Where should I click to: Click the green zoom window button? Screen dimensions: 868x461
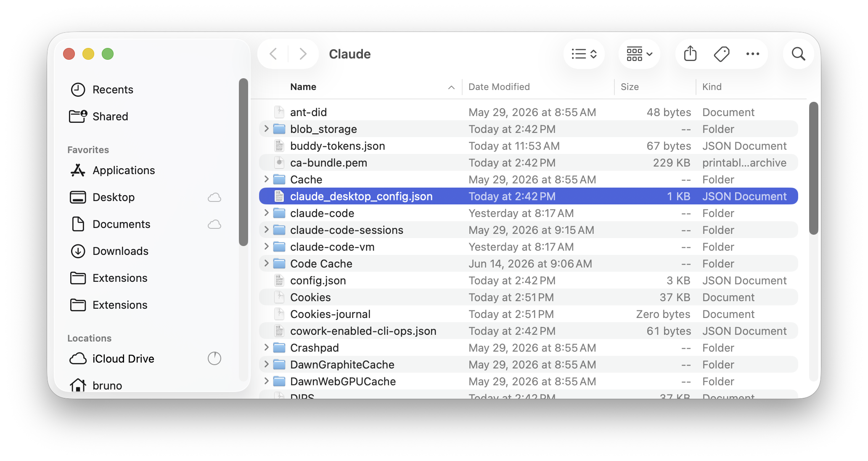pos(108,54)
